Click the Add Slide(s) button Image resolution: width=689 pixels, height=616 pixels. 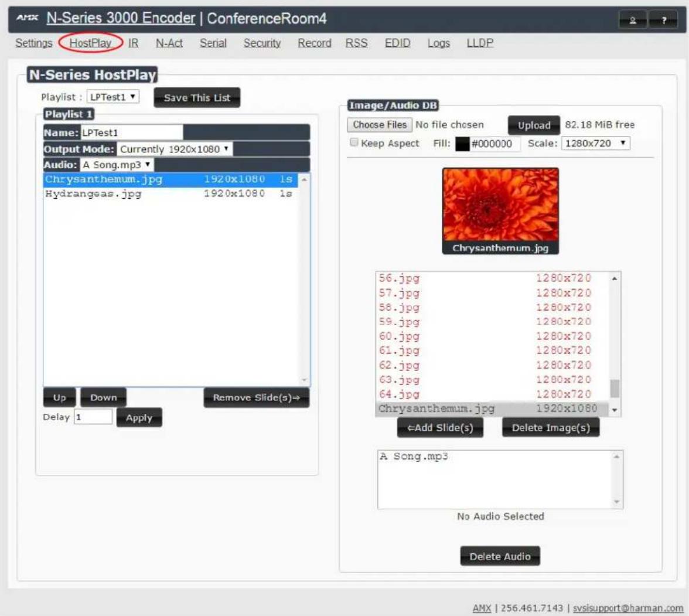pos(441,428)
